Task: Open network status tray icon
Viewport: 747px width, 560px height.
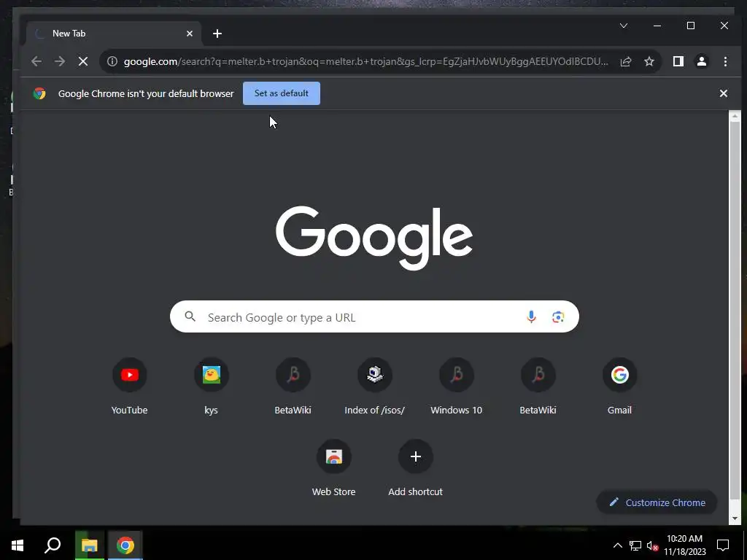Action: pos(635,545)
